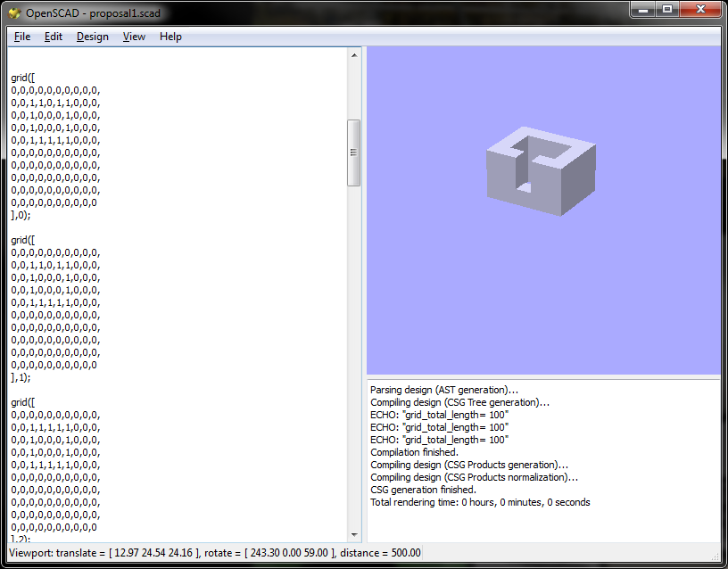728x569 pixels.
Task: Click the window resize grip in corner
Action: [x=715, y=556]
